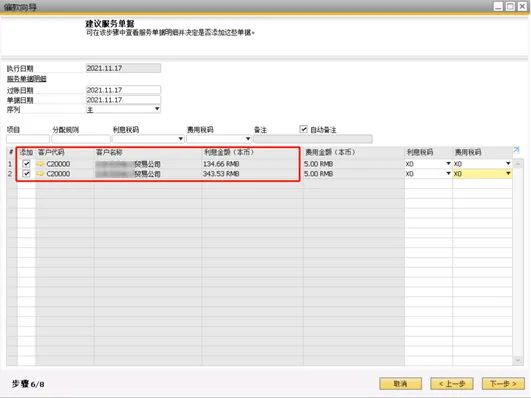Minimize the wizard window
This screenshot has height=398, width=531.
coord(498,6)
